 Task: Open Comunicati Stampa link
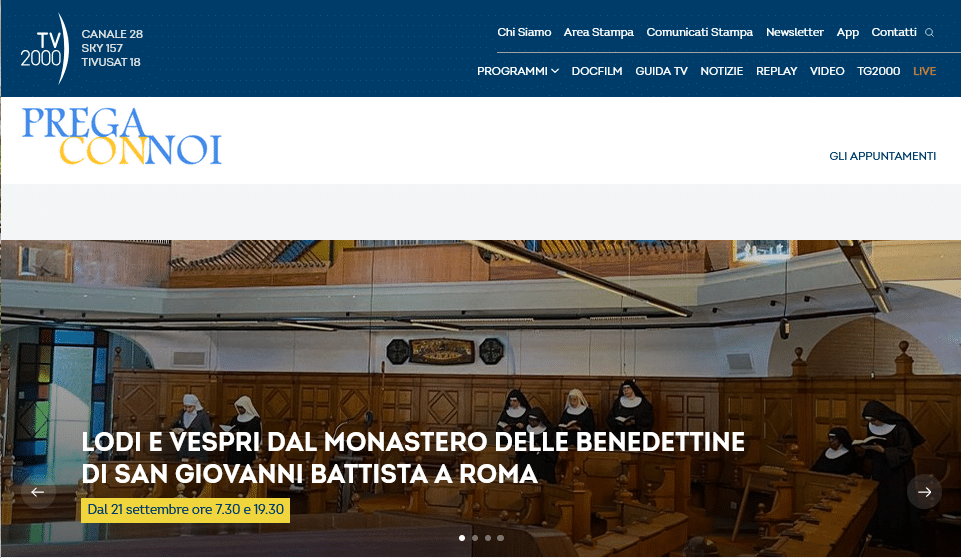tap(699, 32)
